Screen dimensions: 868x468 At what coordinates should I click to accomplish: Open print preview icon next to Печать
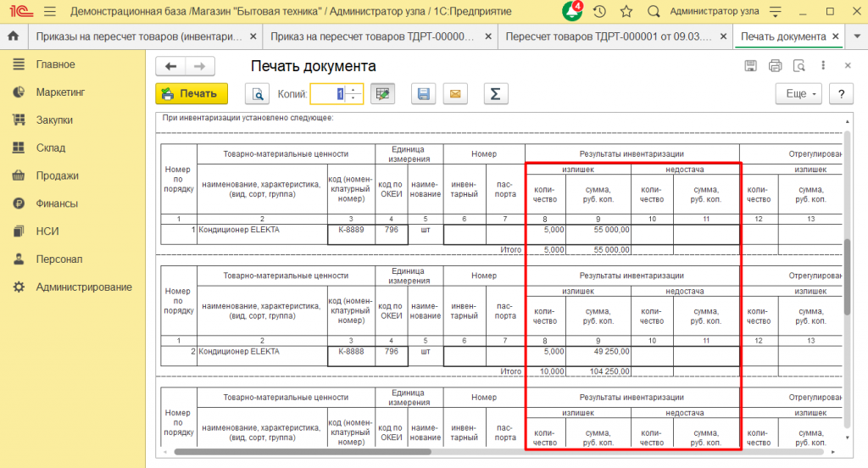pyautogui.click(x=258, y=93)
